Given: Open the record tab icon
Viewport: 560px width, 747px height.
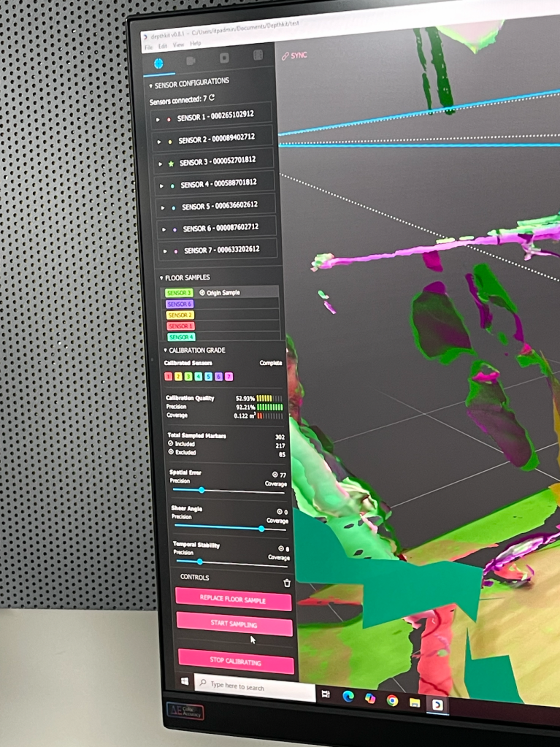Looking at the screenshot, I should pyautogui.click(x=224, y=58).
